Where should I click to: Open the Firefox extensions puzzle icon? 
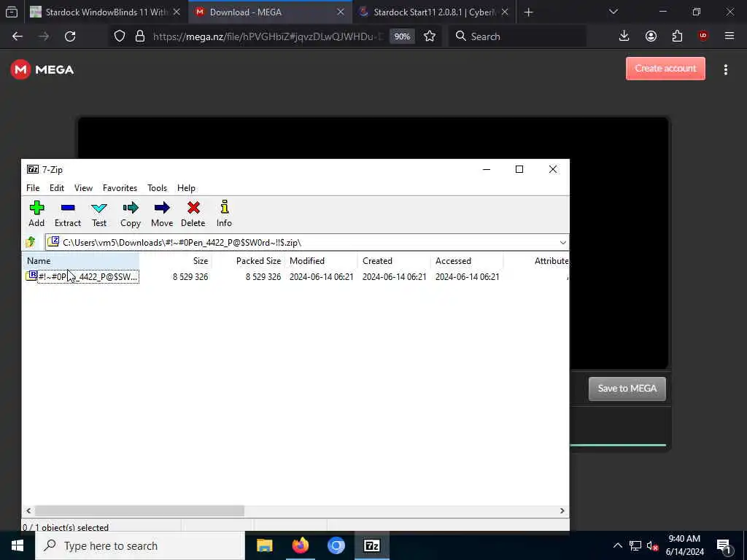(677, 36)
